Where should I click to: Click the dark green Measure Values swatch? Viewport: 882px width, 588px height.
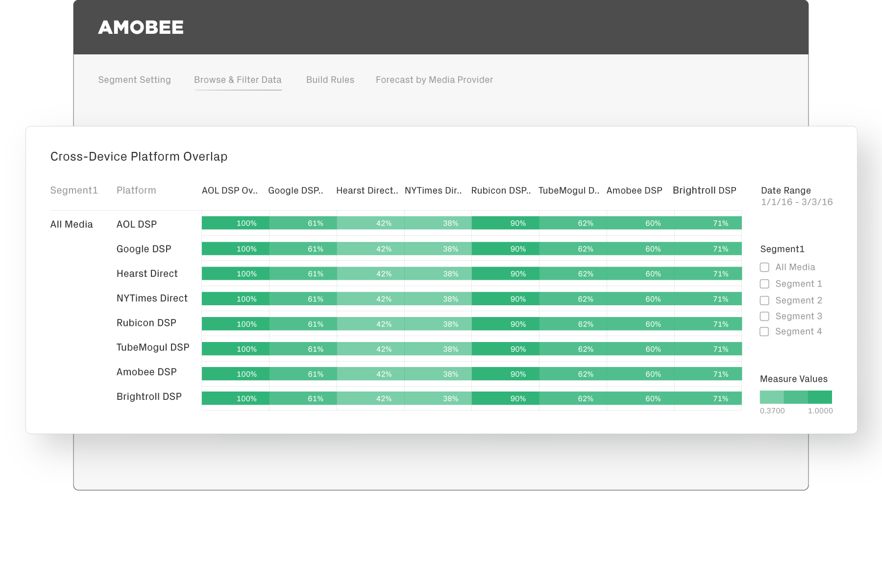tap(820, 397)
